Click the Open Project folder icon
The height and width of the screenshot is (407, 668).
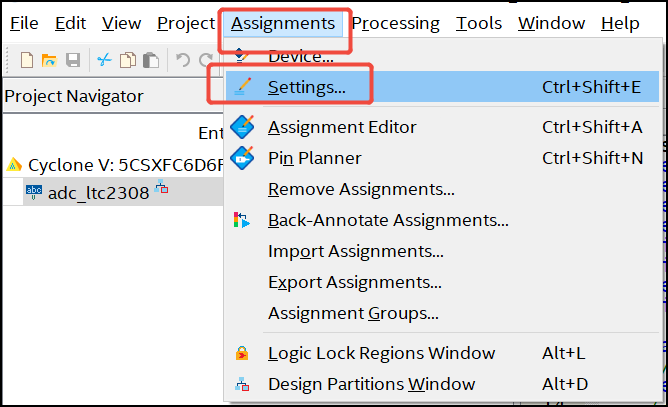point(49,60)
